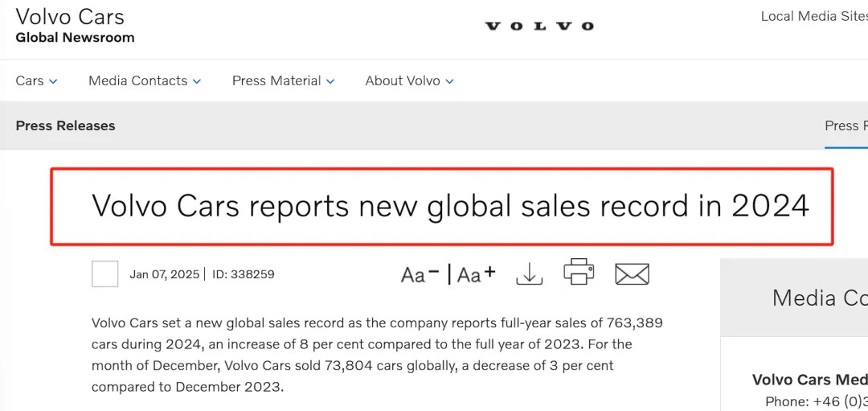
Task: Click the date Jan 07, 2025
Action: [165, 274]
